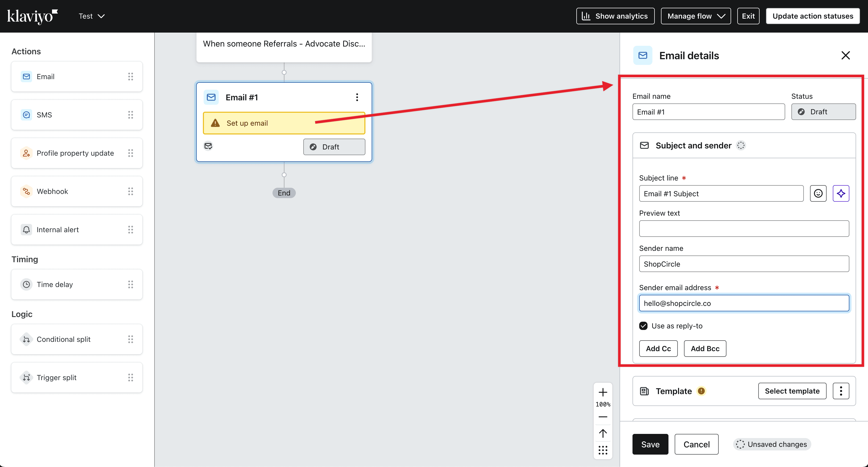This screenshot has height=467, width=868.
Task: Open the Email #1 three-dot menu
Action: 357,97
